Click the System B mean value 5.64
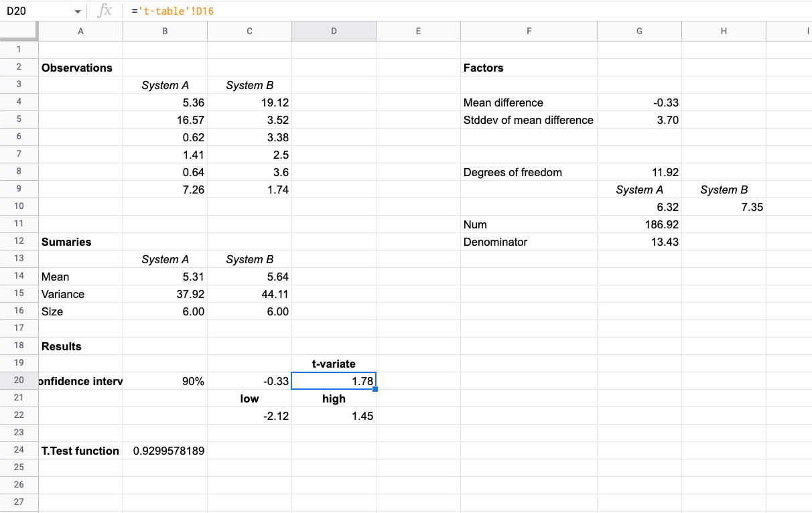The height and width of the screenshot is (513, 812). (249, 276)
